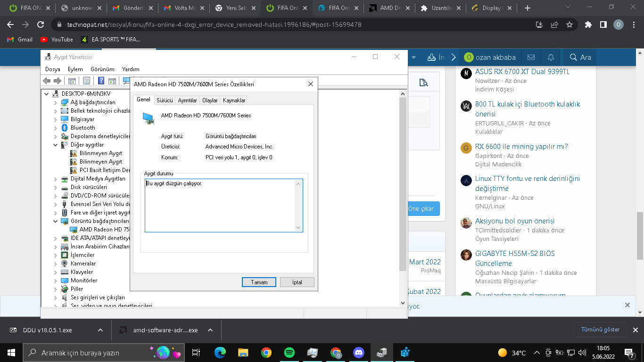Open options arrow for amd-software download
644x362 pixels.
[210, 330]
